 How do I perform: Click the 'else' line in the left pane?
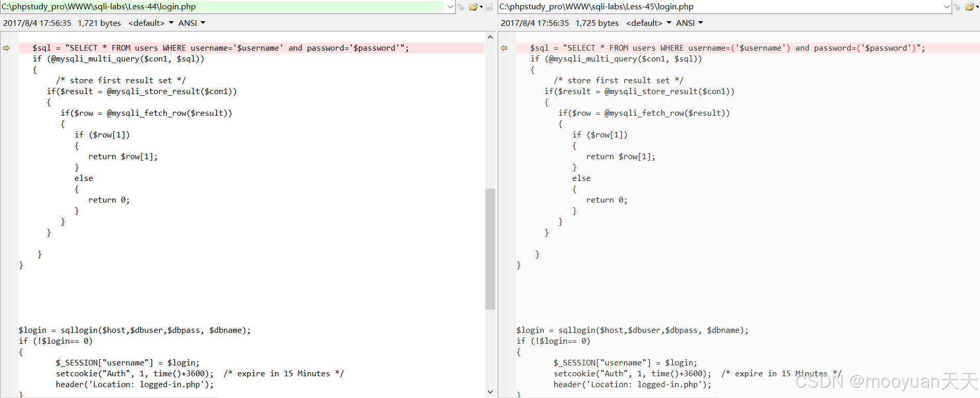click(84, 178)
